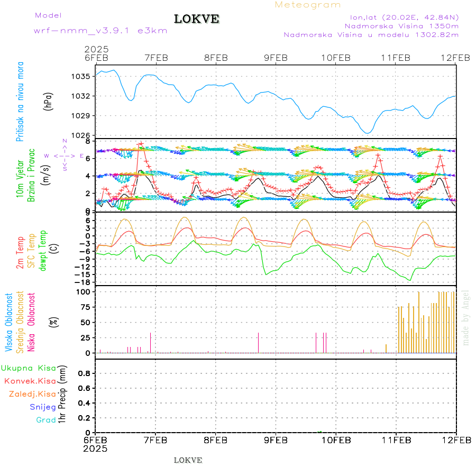Click the 12FEB date on bottom axis

click(x=456, y=440)
